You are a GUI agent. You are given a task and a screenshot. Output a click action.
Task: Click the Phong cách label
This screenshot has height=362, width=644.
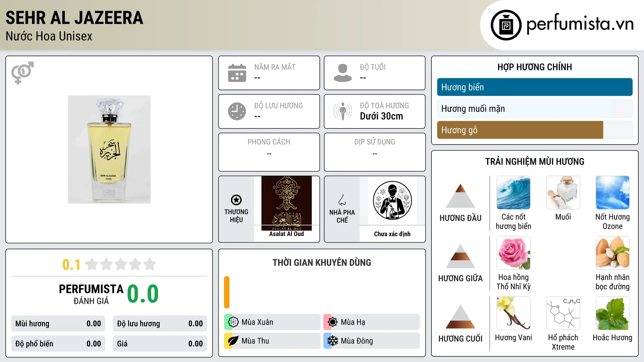(x=269, y=142)
